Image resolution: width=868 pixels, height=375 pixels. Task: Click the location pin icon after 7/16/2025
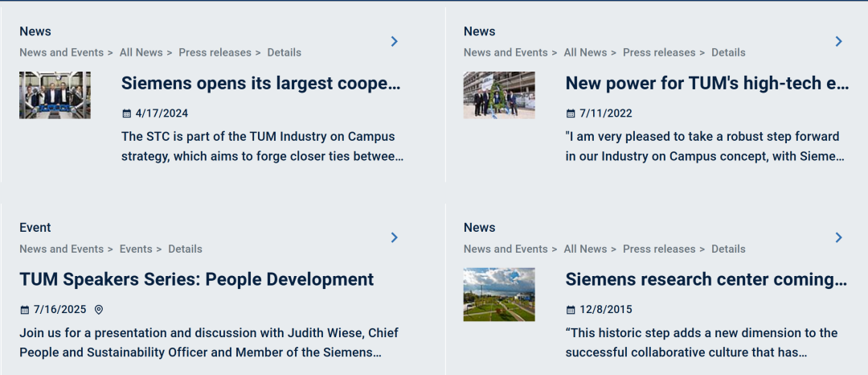pos(99,310)
